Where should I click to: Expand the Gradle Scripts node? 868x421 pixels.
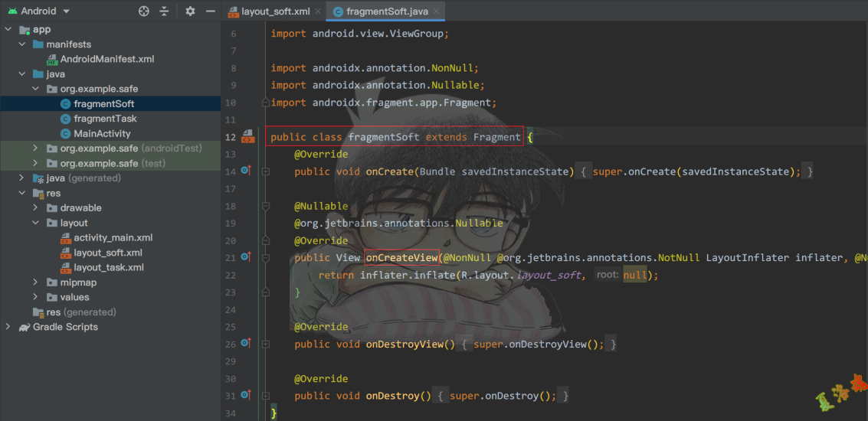[x=9, y=327]
